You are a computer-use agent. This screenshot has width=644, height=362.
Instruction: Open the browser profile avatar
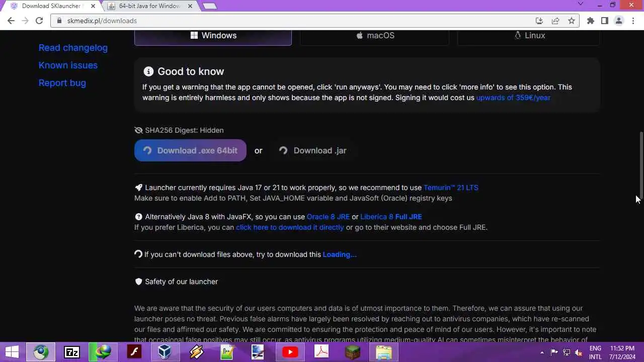[619, 21]
